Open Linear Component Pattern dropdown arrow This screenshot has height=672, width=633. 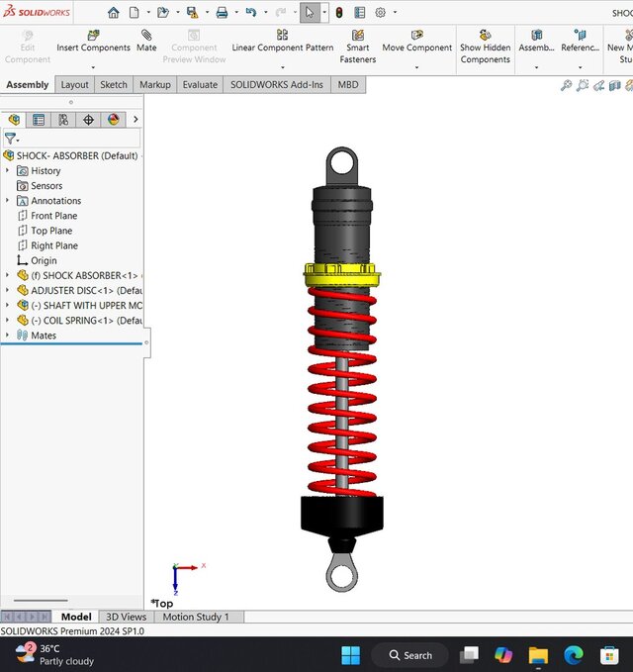coord(283,67)
